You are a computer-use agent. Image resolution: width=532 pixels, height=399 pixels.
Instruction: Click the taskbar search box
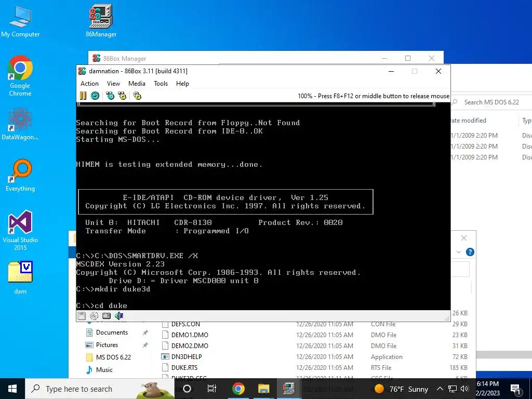point(100,389)
